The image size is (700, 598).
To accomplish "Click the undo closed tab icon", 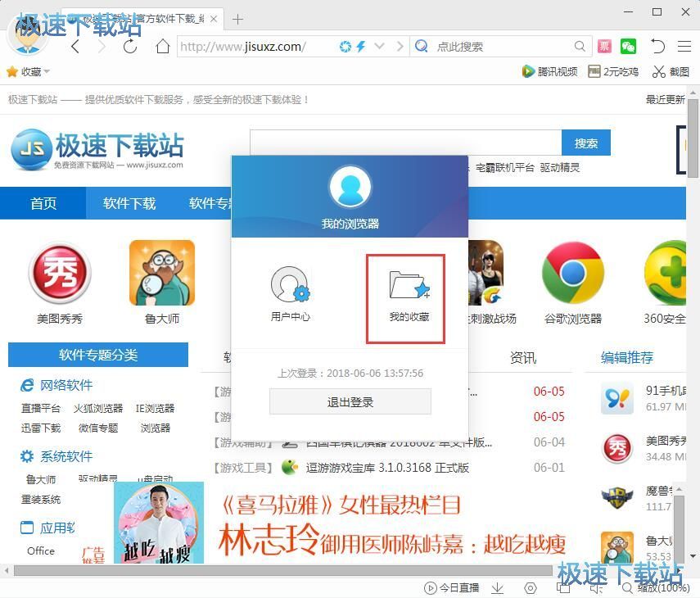I will 657,46.
